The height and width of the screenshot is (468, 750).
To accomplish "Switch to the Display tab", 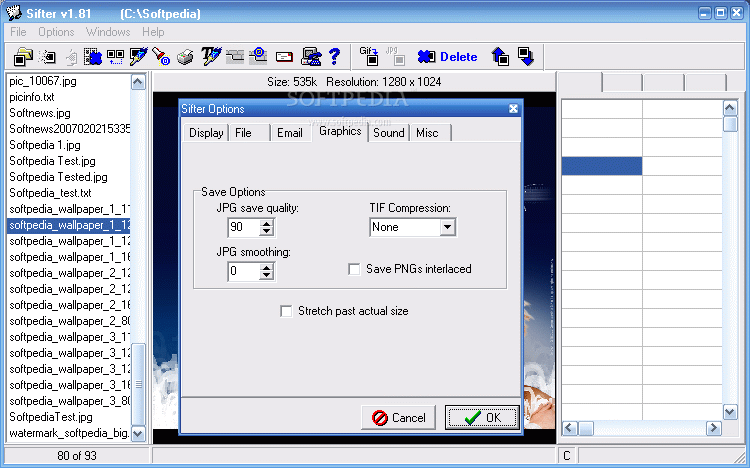I will pos(206,133).
